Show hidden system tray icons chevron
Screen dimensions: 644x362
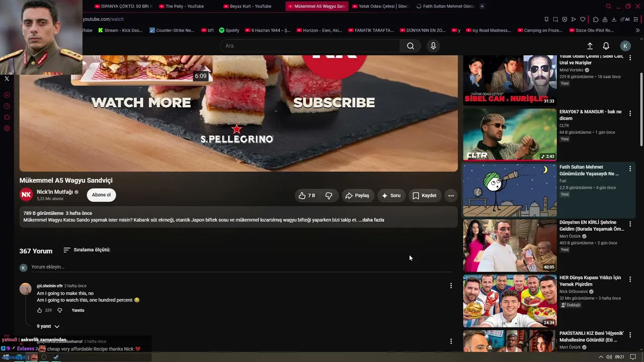[601, 357]
